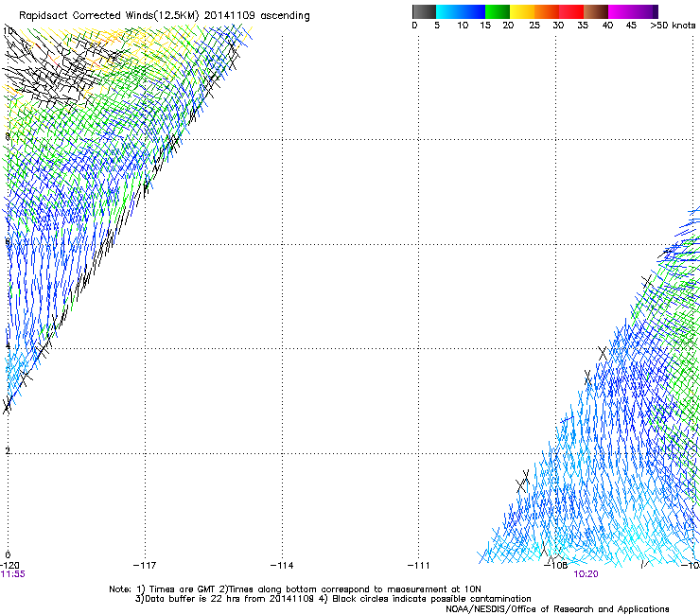Pick the brown 35–40 knots colorbar segment
This screenshot has width=700, height=615.
coord(596,11)
